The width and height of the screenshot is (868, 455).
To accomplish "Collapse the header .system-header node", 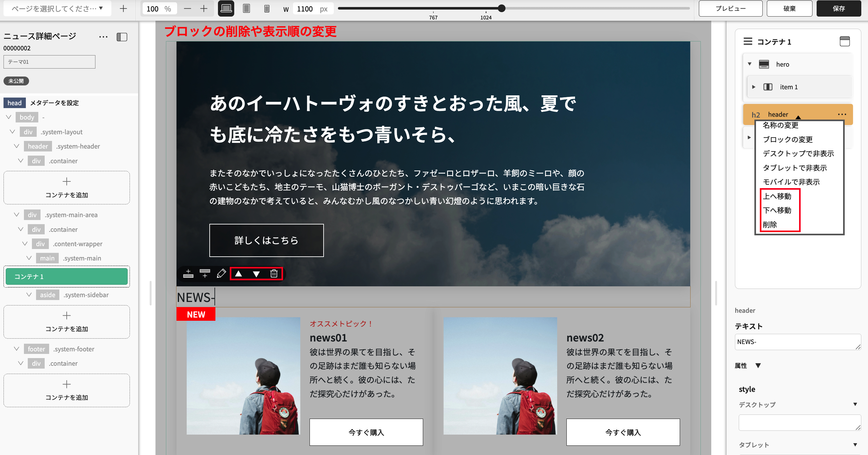I will tap(17, 146).
